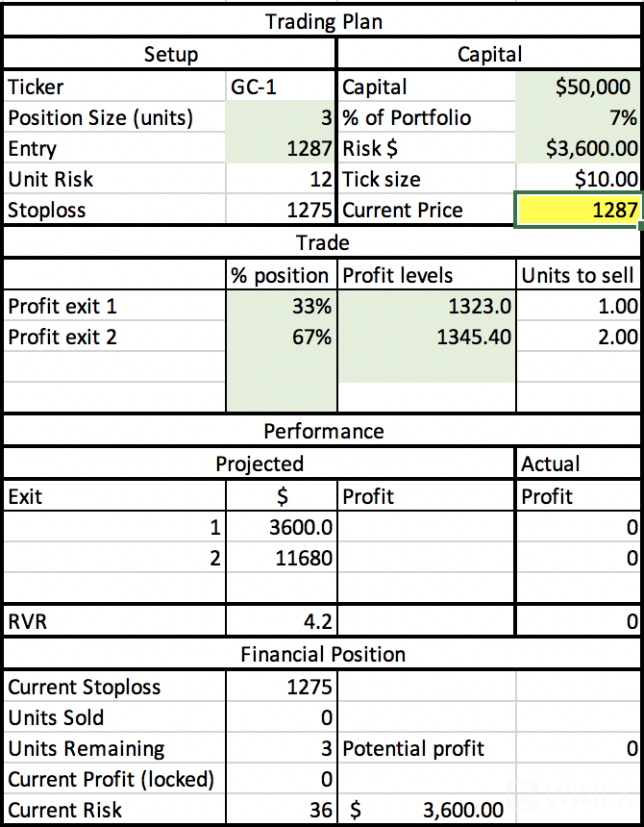Viewport: 644px width, 827px height.
Task: Click the Position Size value cell
Action: [x=281, y=118]
